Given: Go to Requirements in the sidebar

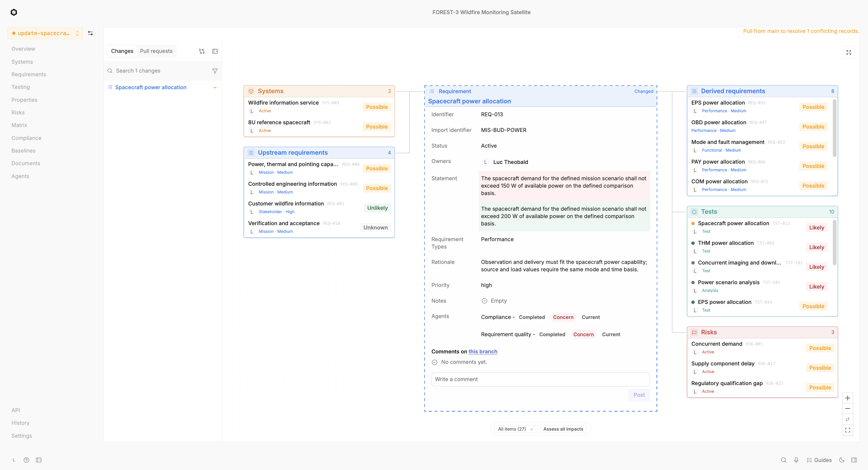Looking at the screenshot, I should point(29,74).
